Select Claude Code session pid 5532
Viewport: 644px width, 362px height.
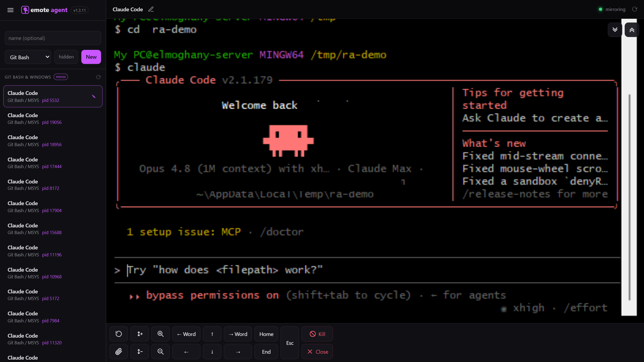click(x=53, y=97)
